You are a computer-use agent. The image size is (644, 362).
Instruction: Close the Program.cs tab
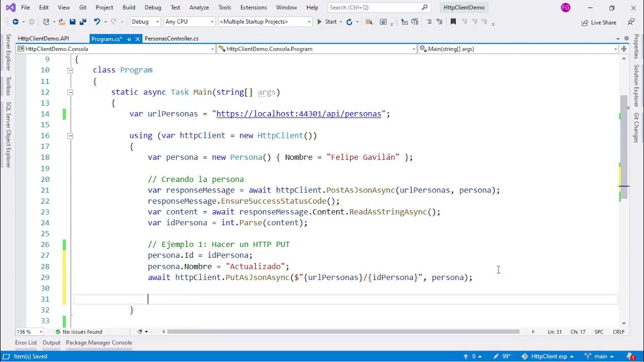point(137,39)
